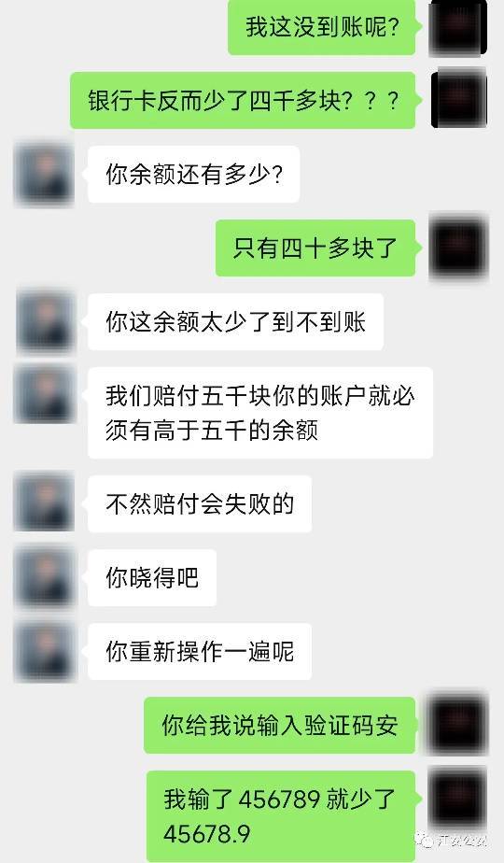Image resolution: width=504 pixels, height=863 pixels.
Task: Tap sender avatar beside '你给我说输入验证码安'
Action: click(457, 725)
